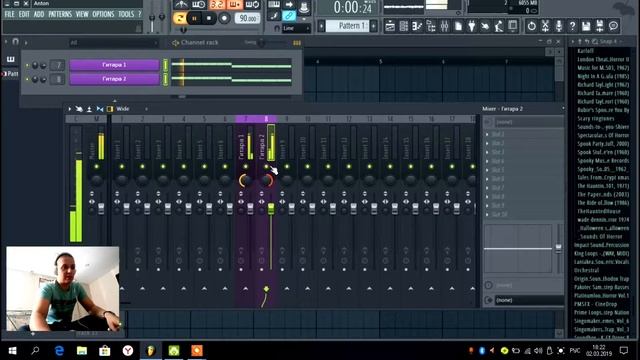640x360 pixels.
Task: Mute the Master mixer track LED
Action: coord(97,167)
